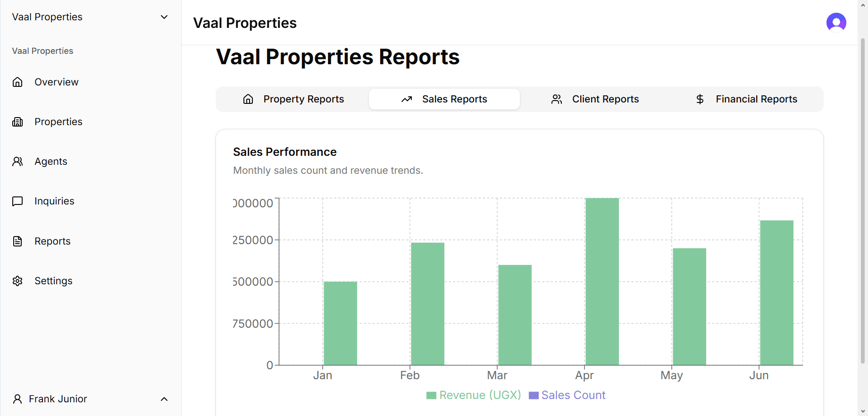Click the February revenue bar
The image size is (868, 416).
(x=427, y=304)
